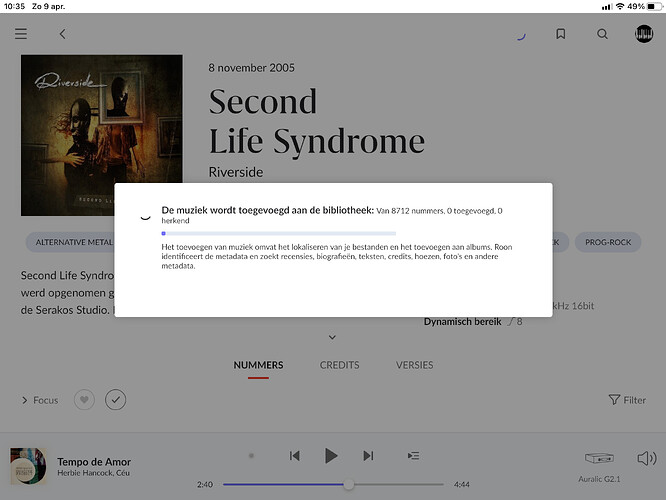Switch to the Versies tab
The height and width of the screenshot is (500, 666).
pos(414,365)
